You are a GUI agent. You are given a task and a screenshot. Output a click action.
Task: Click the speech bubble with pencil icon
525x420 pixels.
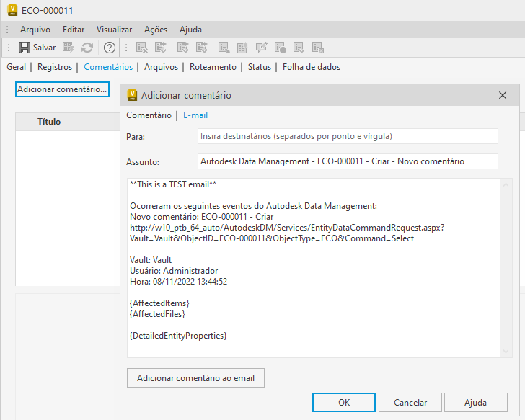coord(261,48)
